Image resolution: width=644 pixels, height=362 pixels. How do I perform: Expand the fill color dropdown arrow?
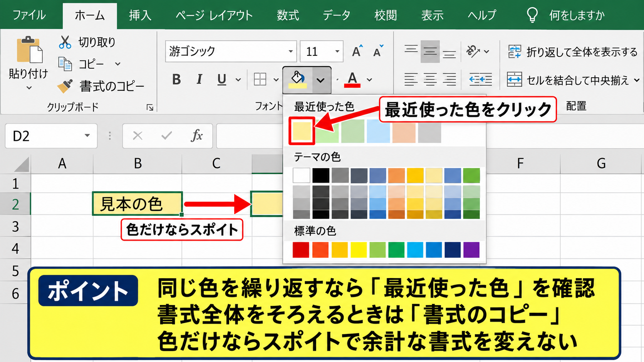tap(320, 80)
